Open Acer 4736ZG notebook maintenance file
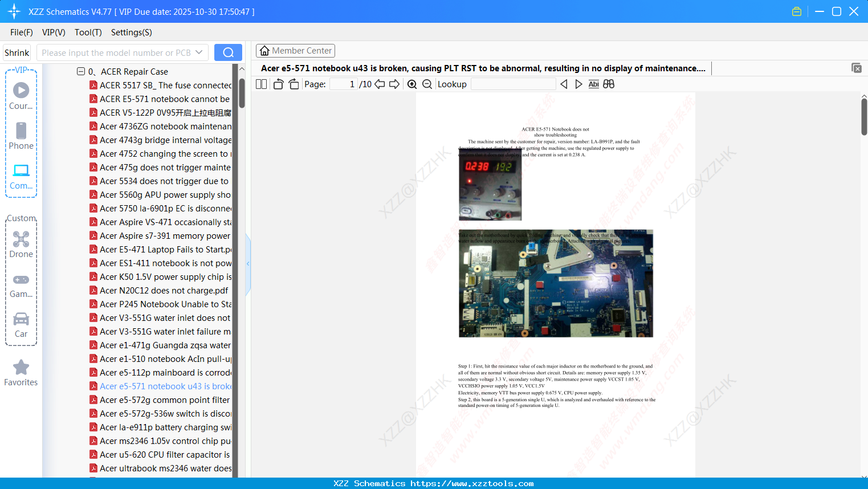This screenshot has width=868, height=489. coord(160,126)
